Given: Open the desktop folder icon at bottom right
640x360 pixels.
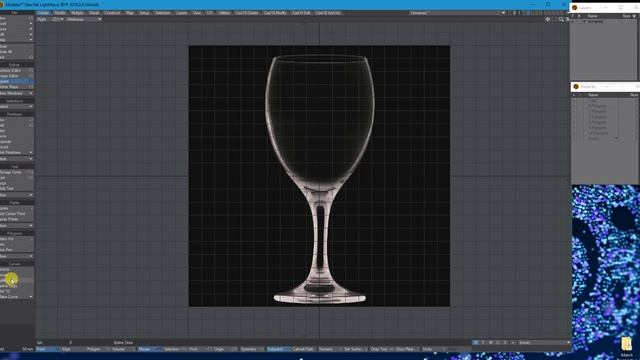Looking at the screenshot, I should tap(627, 344).
